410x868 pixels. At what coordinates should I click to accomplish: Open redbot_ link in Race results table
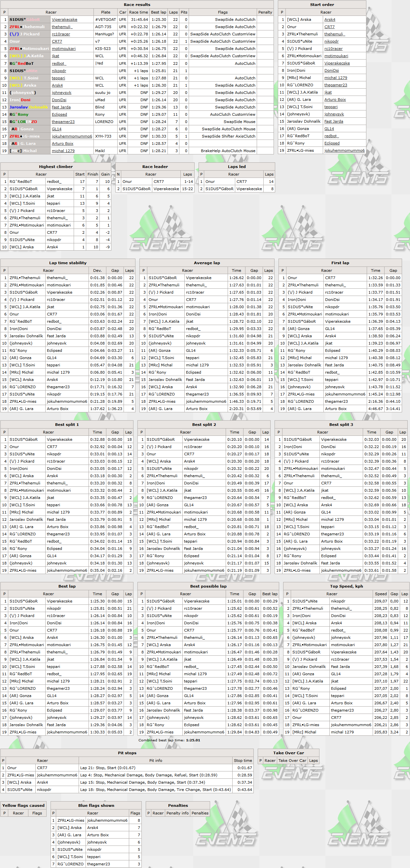pyautogui.click(x=59, y=63)
